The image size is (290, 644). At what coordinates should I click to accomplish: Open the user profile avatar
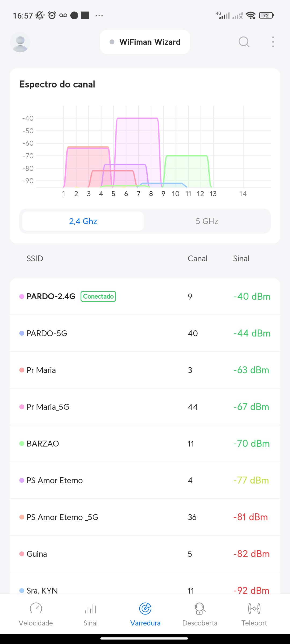[x=20, y=42]
